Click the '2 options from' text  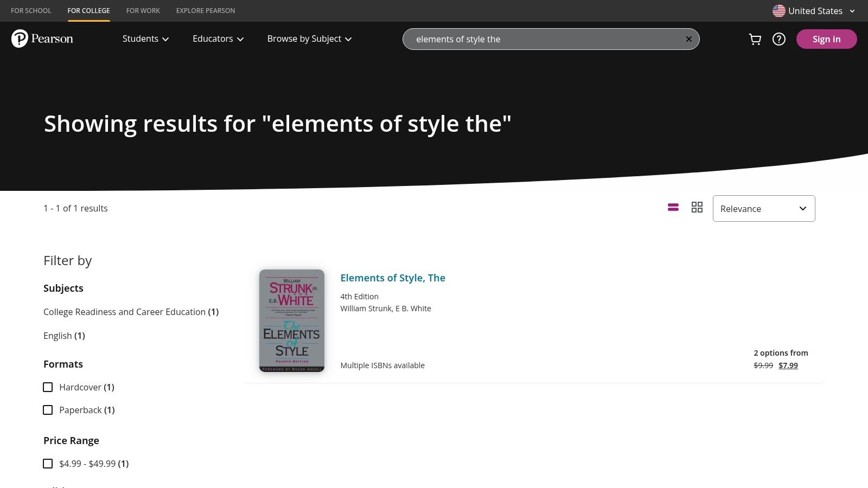(781, 353)
